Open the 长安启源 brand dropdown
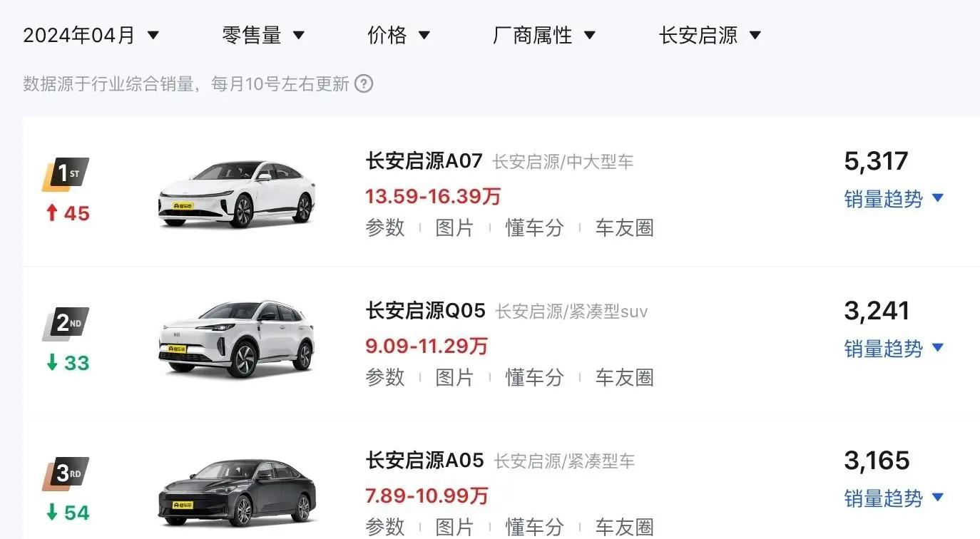The height and width of the screenshot is (539, 980). click(710, 35)
